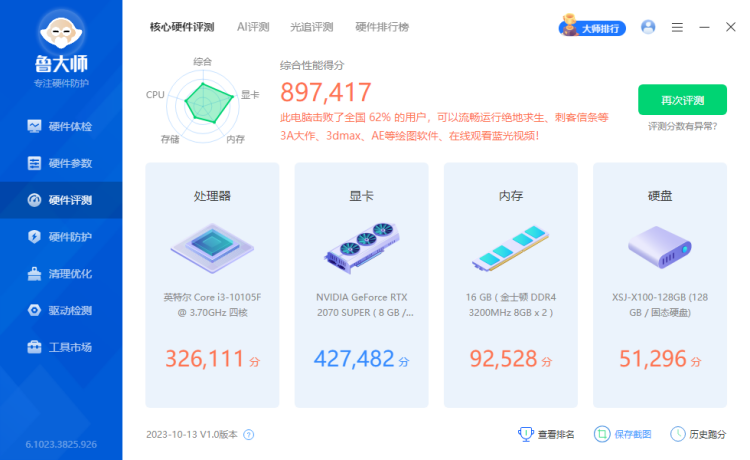Open 硬件防护 shield section

pyautogui.click(x=61, y=237)
